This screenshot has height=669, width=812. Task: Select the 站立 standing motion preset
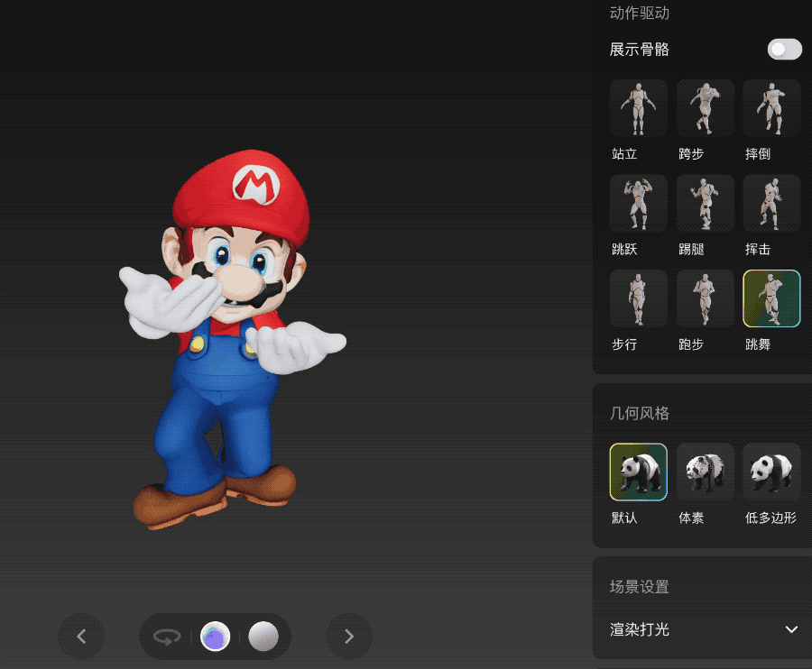(638, 107)
